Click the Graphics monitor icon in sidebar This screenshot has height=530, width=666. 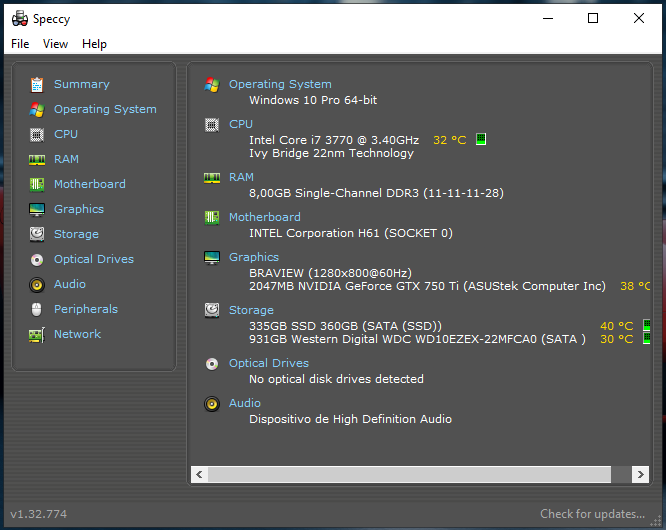click(x=37, y=209)
